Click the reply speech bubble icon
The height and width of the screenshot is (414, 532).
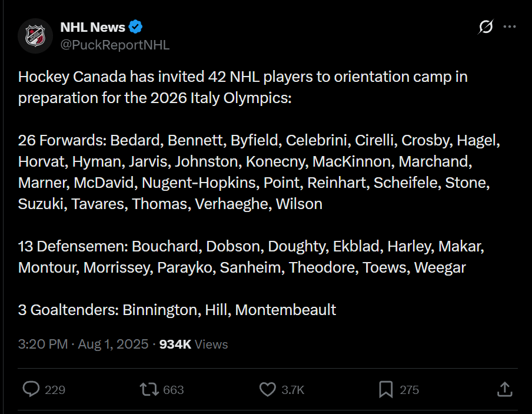[x=31, y=389]
